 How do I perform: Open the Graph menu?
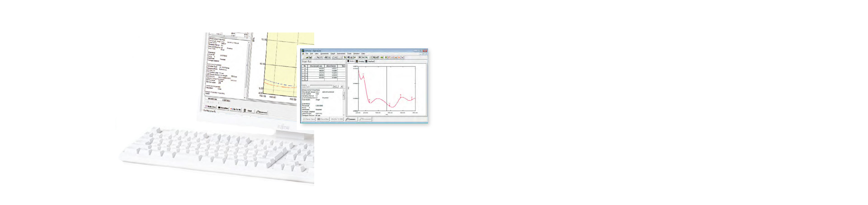tap(333, 54)
